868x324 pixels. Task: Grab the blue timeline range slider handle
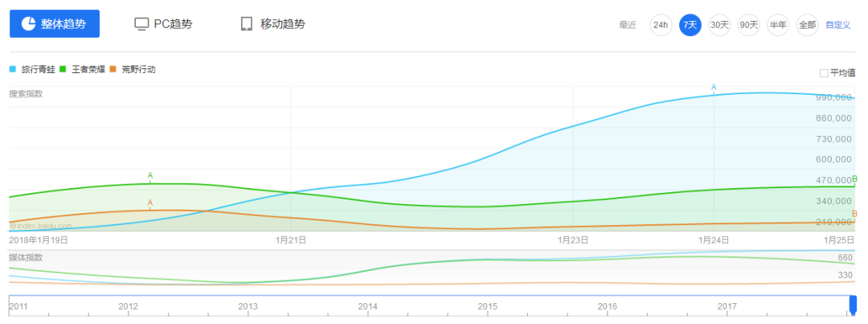(x=853, y=306)
